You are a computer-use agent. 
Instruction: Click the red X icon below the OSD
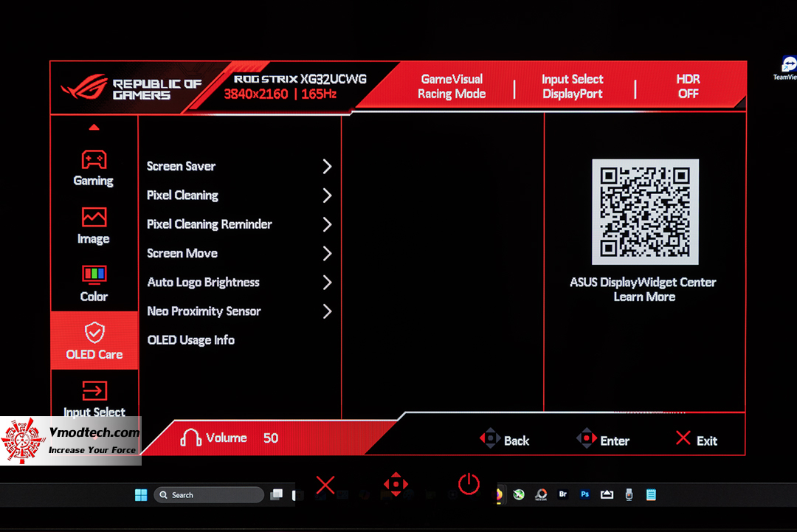pos(325,485)
